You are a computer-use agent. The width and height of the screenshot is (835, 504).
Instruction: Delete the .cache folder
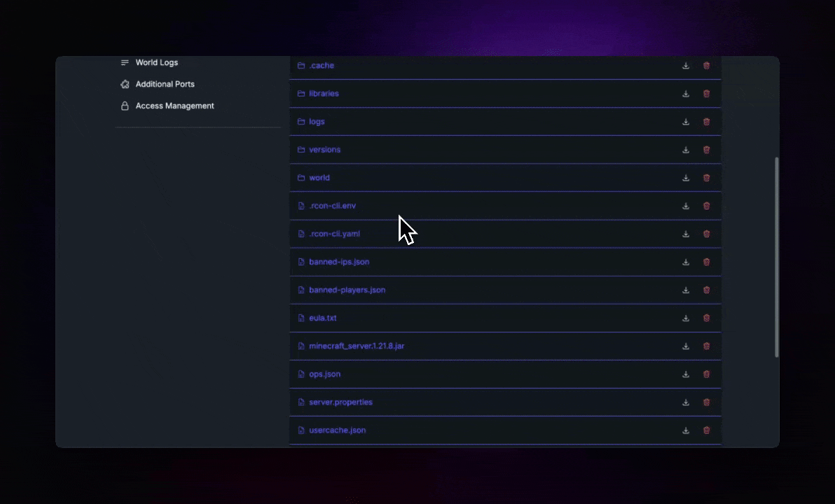[707, 66]
